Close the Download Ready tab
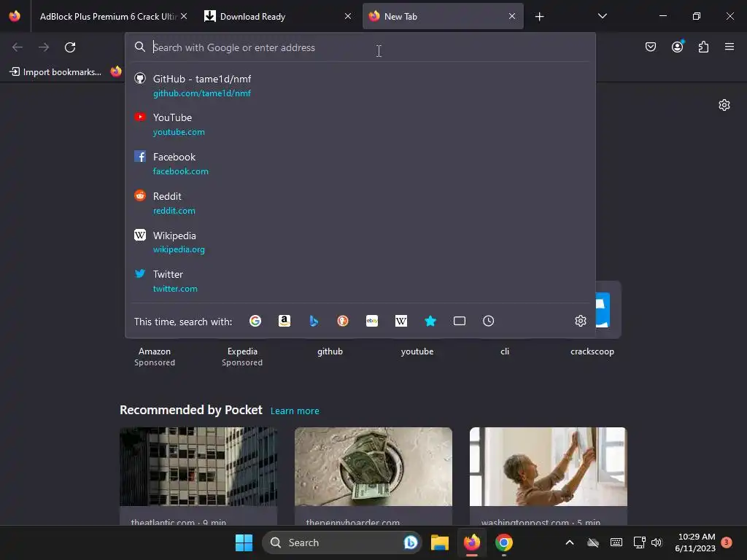This screenshot has width=747, height=560. click(x=348, y=16)
